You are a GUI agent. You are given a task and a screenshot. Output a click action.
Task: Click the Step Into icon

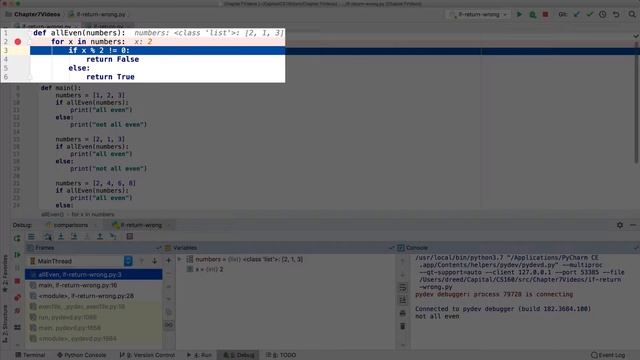[61, 236]
